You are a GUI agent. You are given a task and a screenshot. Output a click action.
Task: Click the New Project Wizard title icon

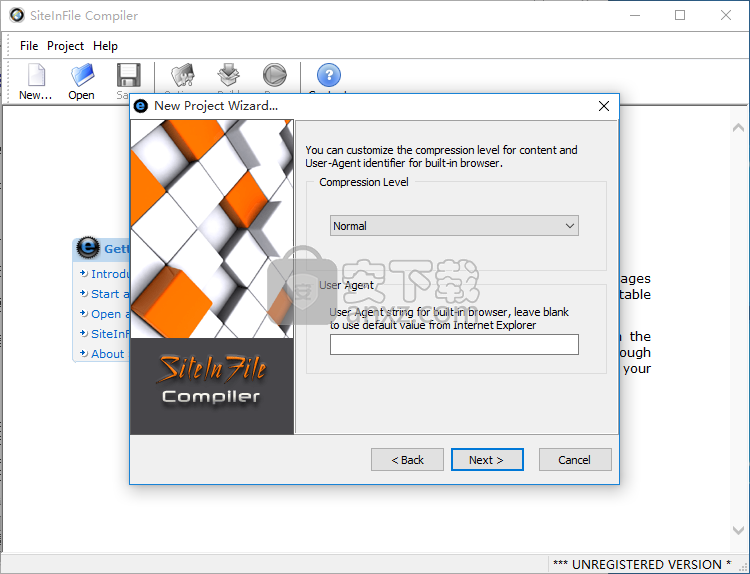click(x=141, y=106)
